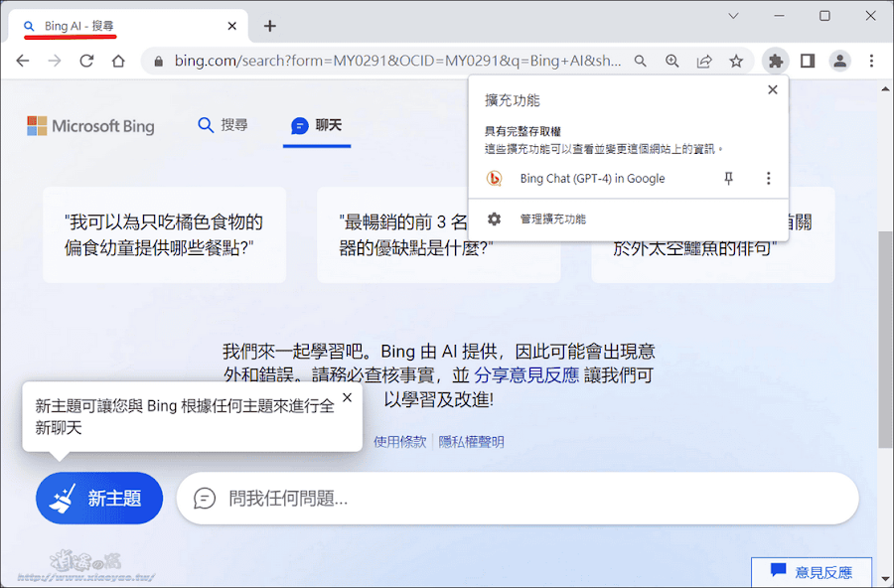Expand the tab search chevron
The image size is (894, 588).
tap(734, 16)
